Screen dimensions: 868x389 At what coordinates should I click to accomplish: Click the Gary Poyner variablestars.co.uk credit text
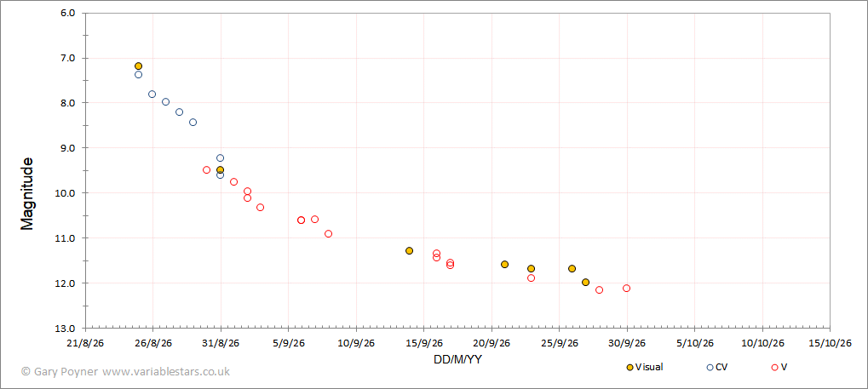click(125, 372)
